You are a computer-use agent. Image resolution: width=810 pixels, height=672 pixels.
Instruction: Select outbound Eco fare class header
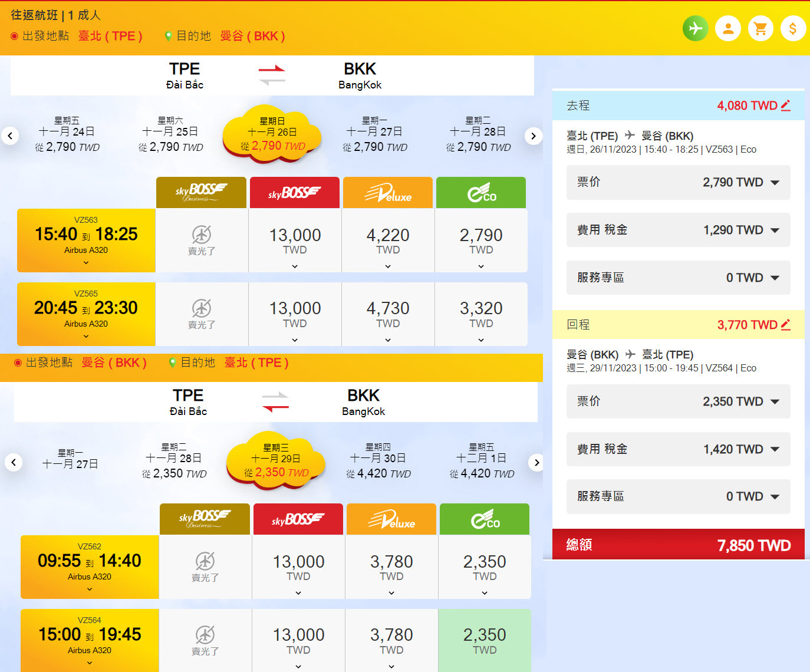click(x=481, y=192)
